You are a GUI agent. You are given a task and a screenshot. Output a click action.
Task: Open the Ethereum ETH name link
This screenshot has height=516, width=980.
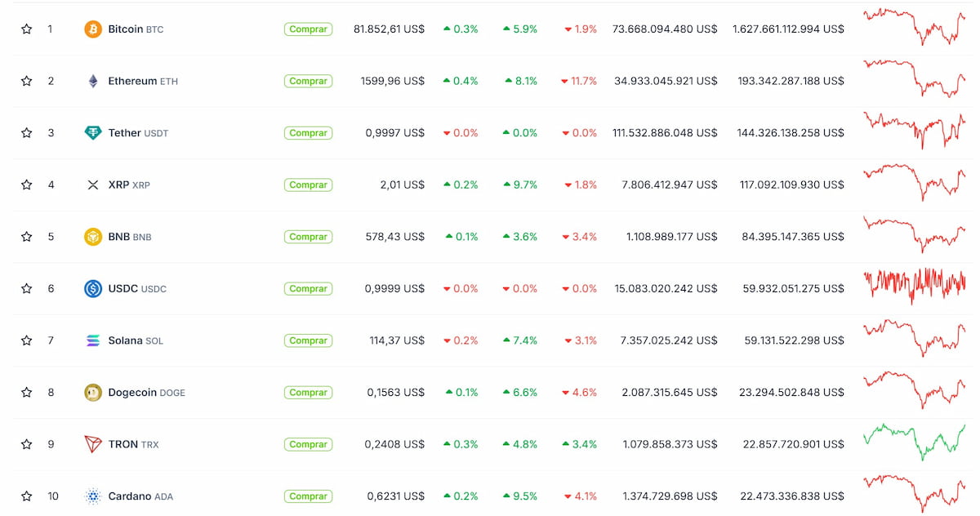pyautogui.click(x=143, y=81)
